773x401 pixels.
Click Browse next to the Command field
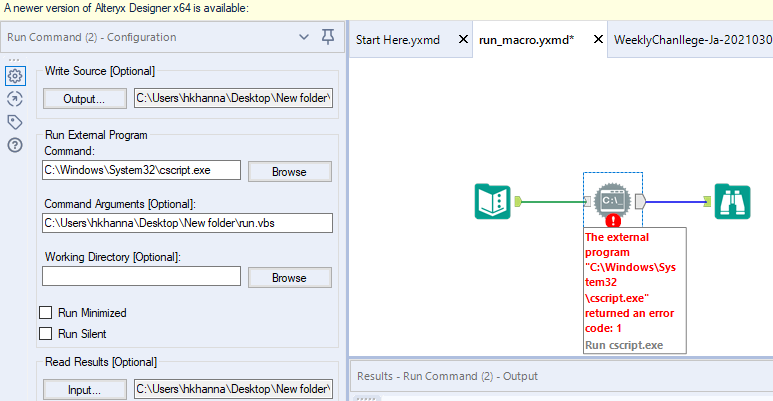[x=289, y=171]
